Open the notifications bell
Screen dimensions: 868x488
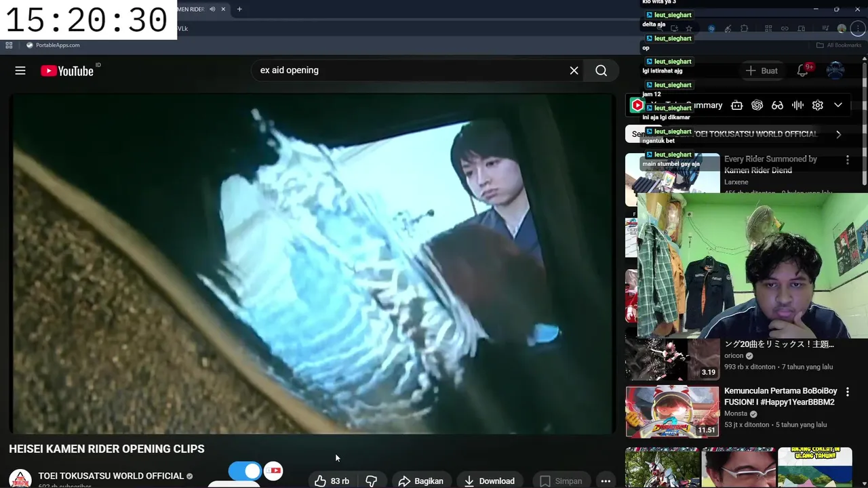point(802,70)
